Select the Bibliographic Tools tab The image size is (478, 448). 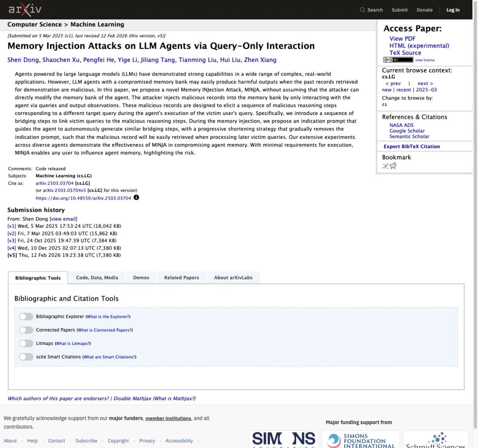(38, 278)
